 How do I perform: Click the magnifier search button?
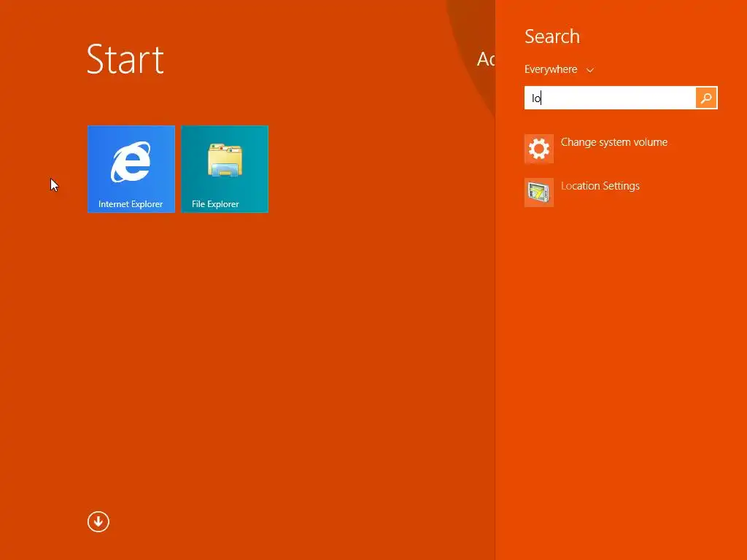click(x=706, y=98)
